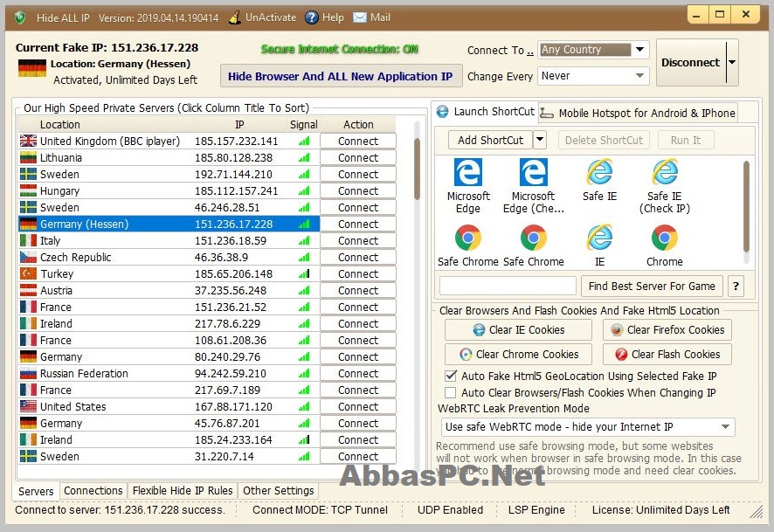
Task: Click the Mail envelope icon
Action: (x=360, y=17)
